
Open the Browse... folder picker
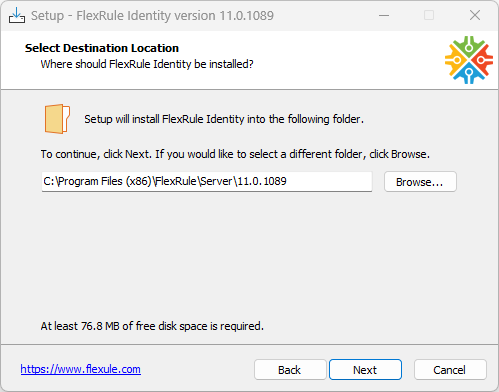(420, 182)
